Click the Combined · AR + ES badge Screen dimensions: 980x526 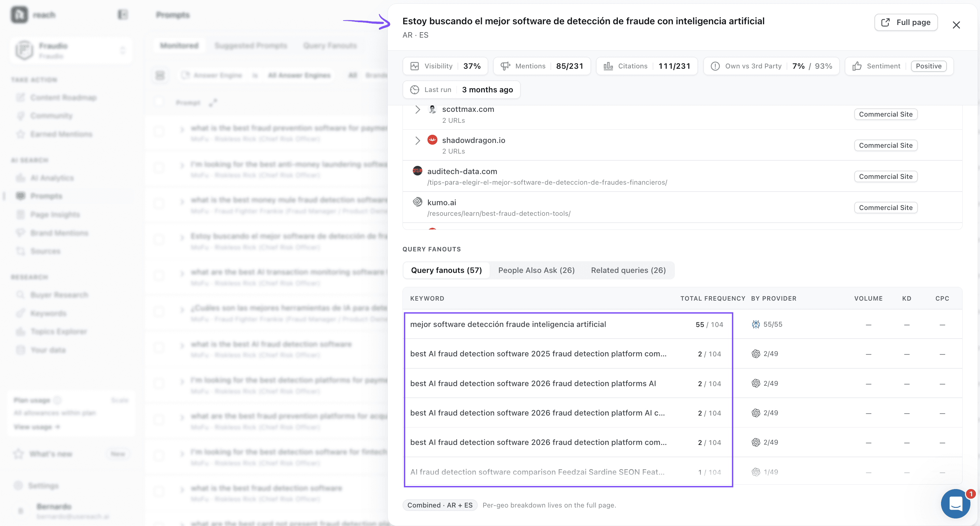(x=440, y=505)
